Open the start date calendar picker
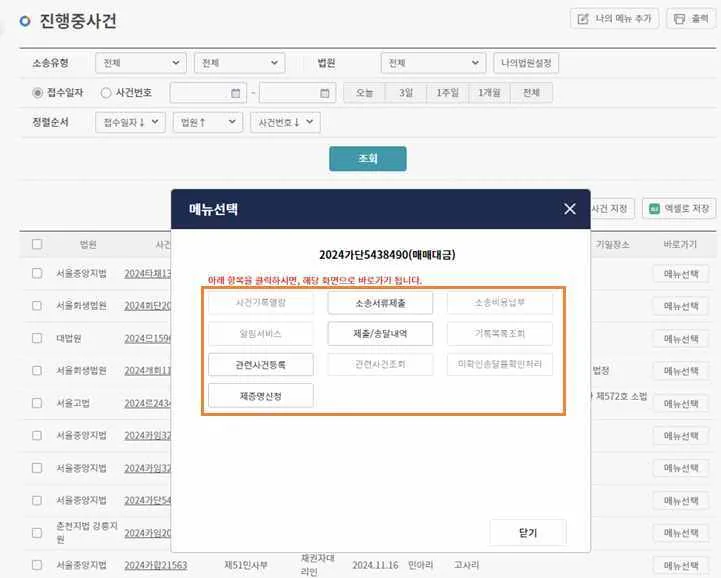 [235, 93]
